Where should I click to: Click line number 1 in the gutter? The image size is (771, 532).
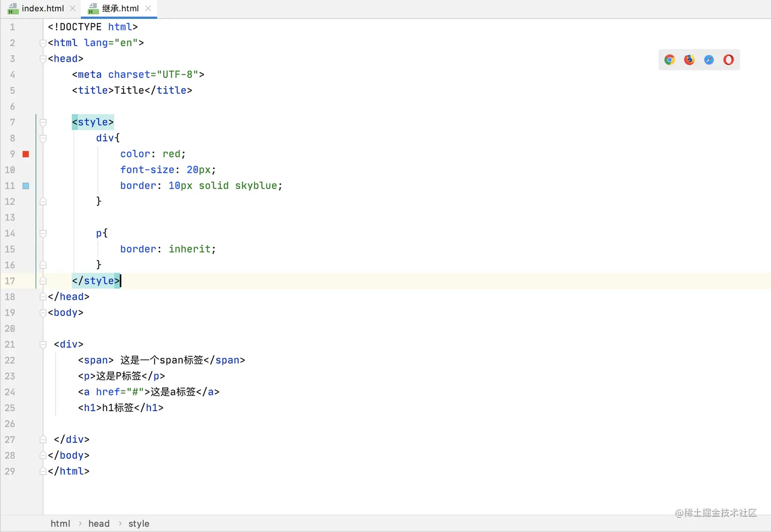click(12, 27)
